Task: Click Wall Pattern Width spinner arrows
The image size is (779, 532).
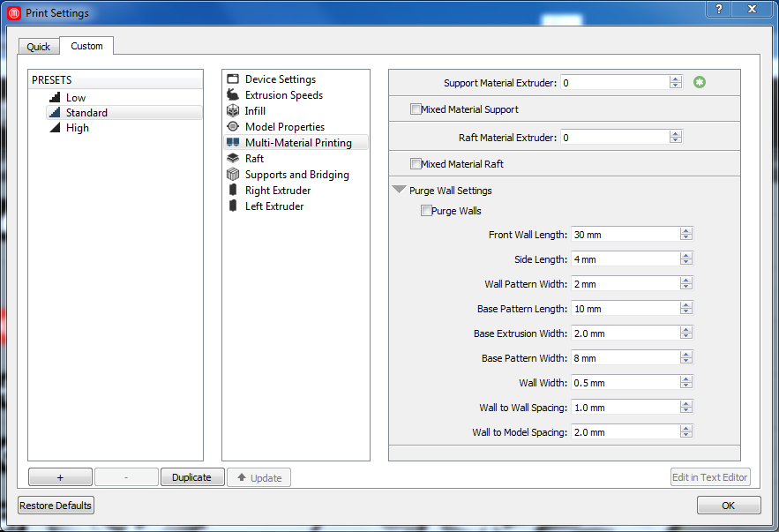Action: tap(686, 283)
